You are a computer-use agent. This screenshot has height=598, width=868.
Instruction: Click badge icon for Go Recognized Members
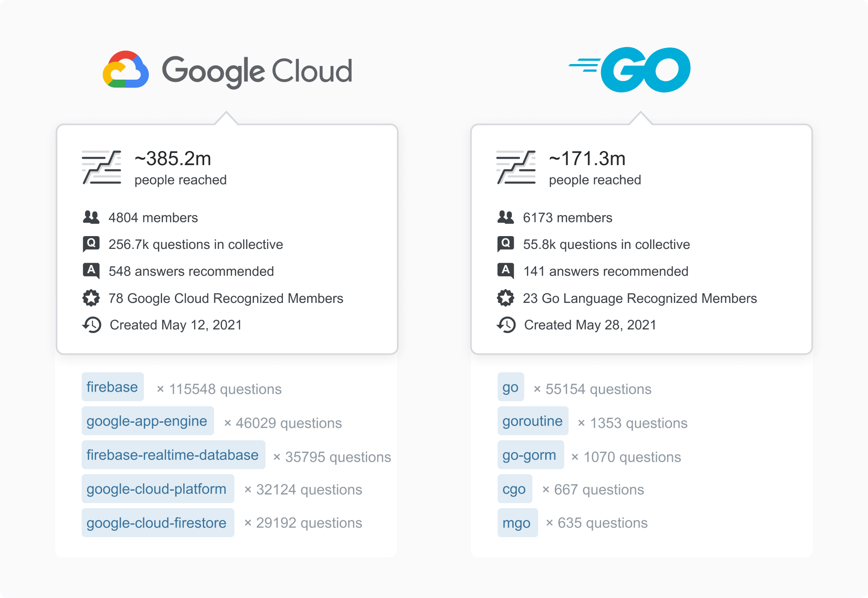(505, 298)
